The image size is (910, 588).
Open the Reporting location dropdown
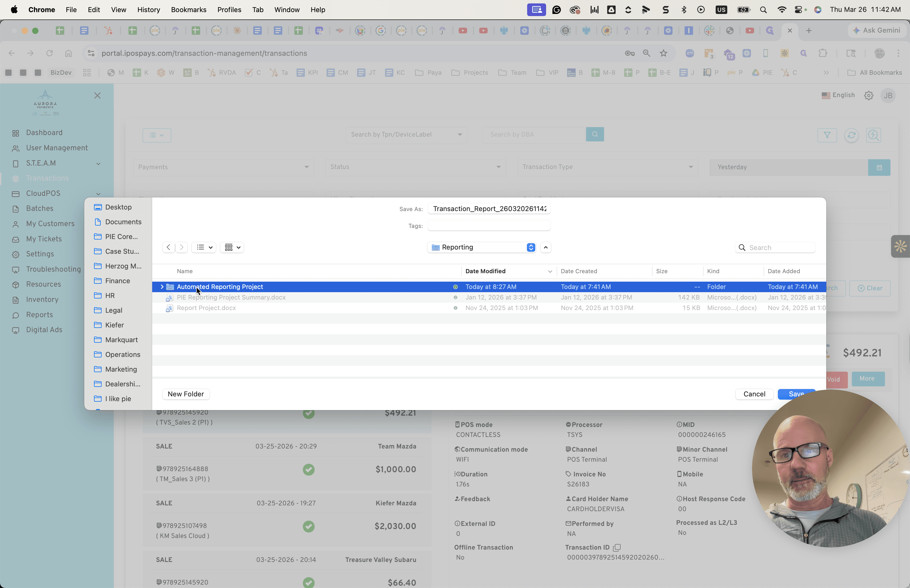pyautogui.click(x=482, y=247)
